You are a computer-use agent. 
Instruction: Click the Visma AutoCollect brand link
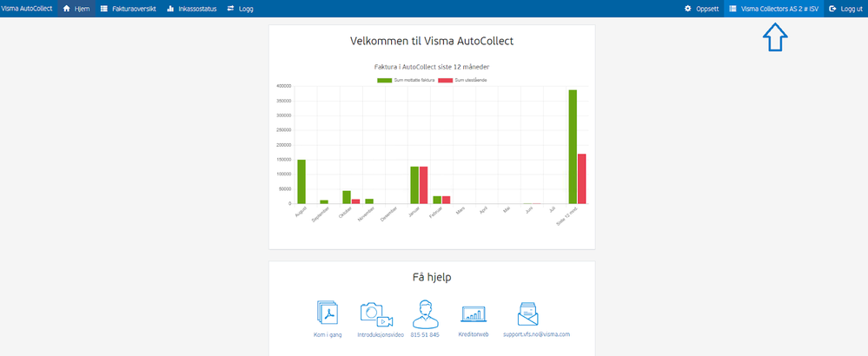(x=27, y=9)
